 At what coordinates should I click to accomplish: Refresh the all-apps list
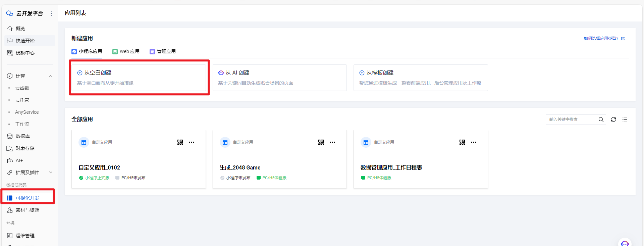(x=613, y=119)
